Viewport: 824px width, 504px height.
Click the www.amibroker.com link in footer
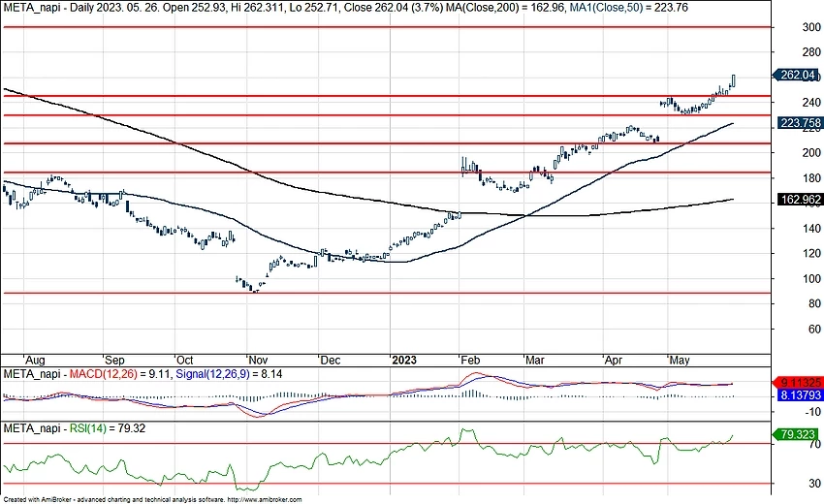tap(266, 500)
